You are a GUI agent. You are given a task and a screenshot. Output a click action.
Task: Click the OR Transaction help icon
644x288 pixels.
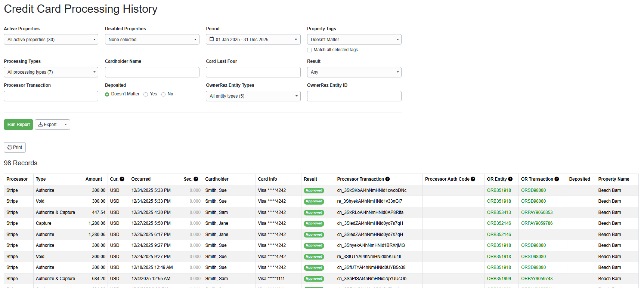point(557,179)
